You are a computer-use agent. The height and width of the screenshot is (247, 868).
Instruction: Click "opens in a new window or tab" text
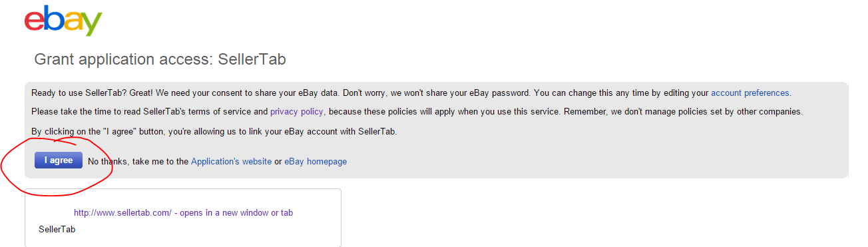pyautogui.click(x=236, y=213)
